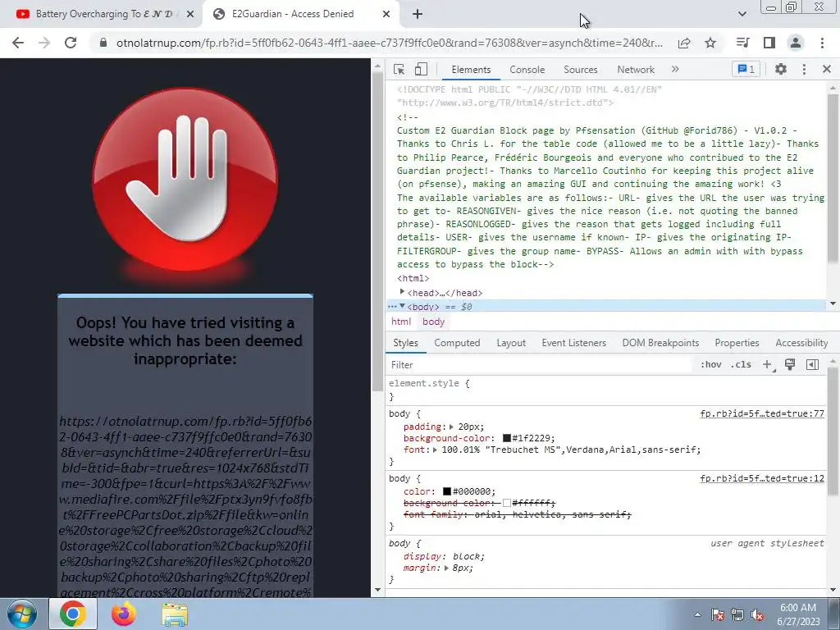
Task: Open Chrome three-dot menu
Action: click(x=822, y=43)
